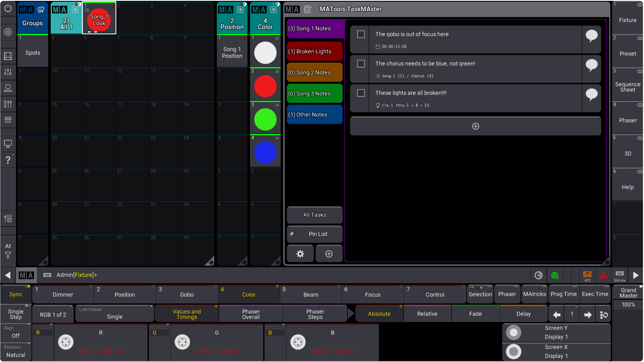Open the Link Values Single dropdown
Screen dimensions: 644x362
pos(115,314)
